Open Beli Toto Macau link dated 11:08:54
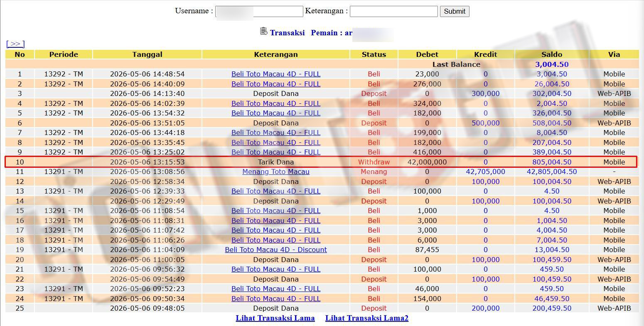This screenshot has width=644, height=326. point(276,211)
